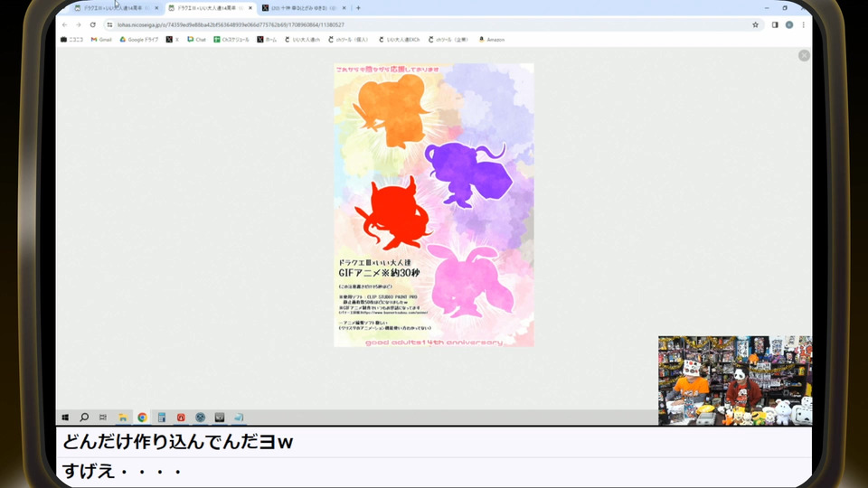Open the Chat bookmark
Screen dimensions: 868x488
[196, 40]
